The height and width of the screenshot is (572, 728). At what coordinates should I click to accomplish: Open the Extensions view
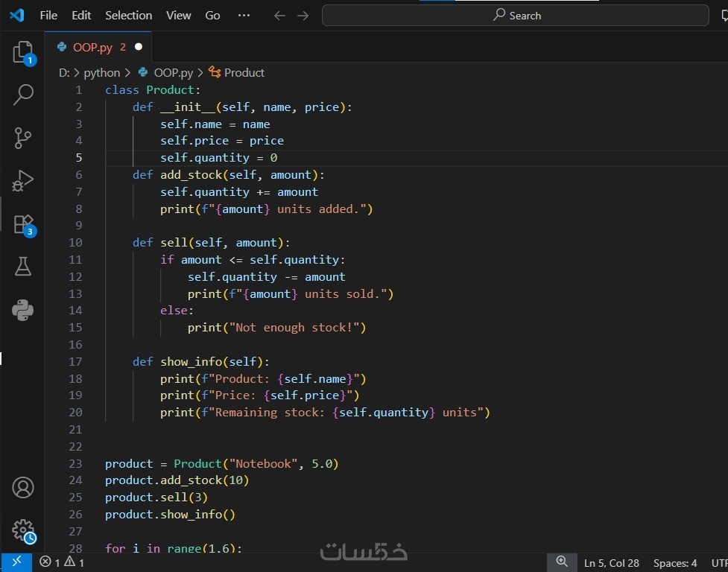click(x=23, y=224)
